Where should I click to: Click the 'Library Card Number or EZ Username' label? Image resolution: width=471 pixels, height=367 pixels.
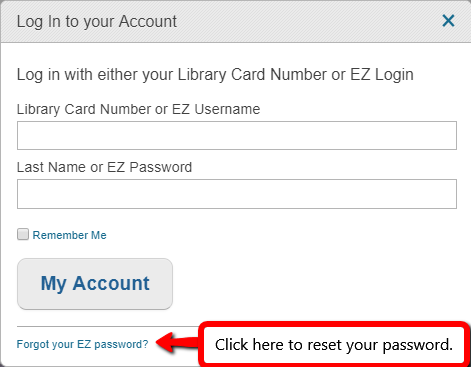138,109
